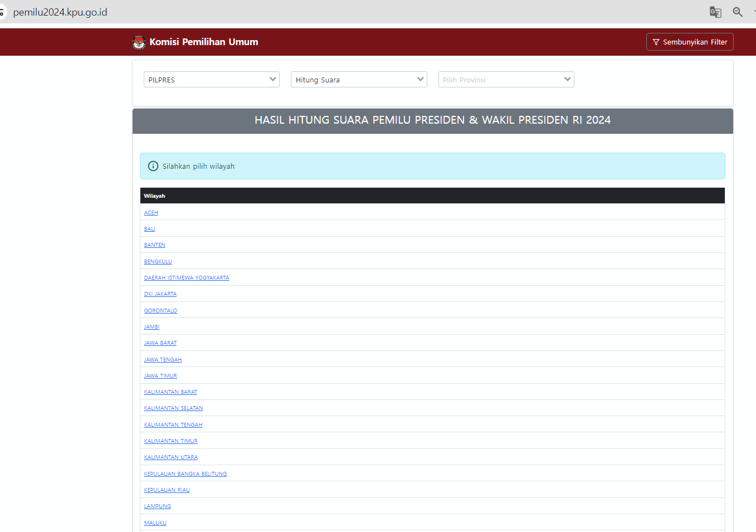Select the BALI province link
756x532 pixels.
pyautogui.click(x=149, y=229)
